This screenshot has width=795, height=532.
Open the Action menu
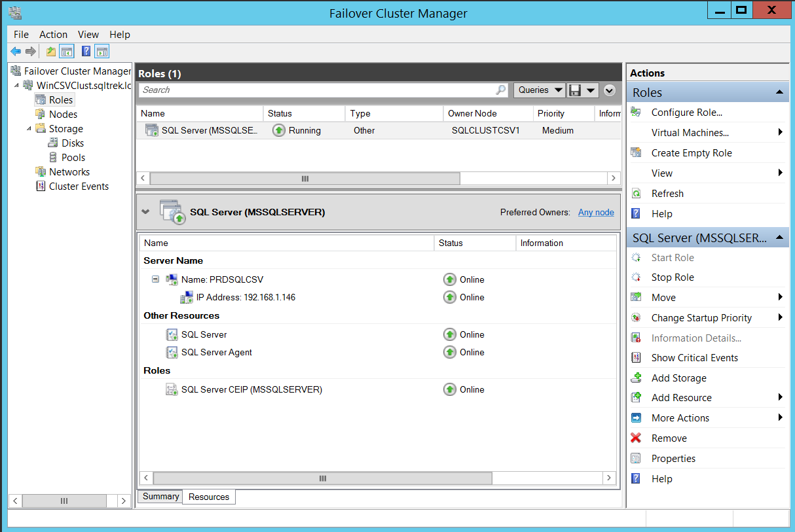(53, 35)
